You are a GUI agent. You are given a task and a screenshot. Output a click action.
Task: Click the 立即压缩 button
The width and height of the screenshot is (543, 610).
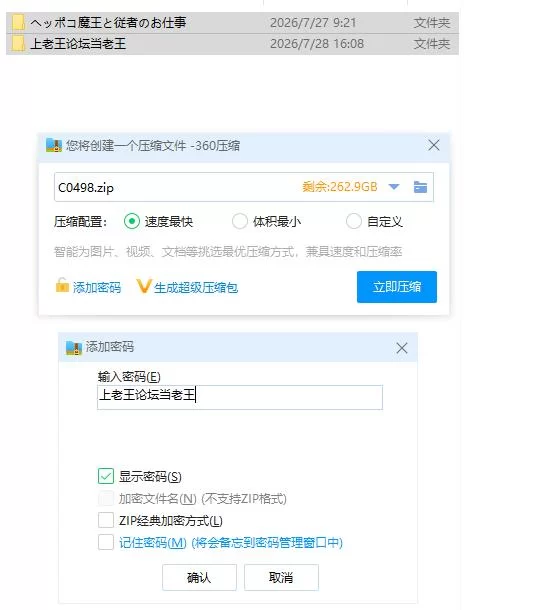click(x=397, y=287)
